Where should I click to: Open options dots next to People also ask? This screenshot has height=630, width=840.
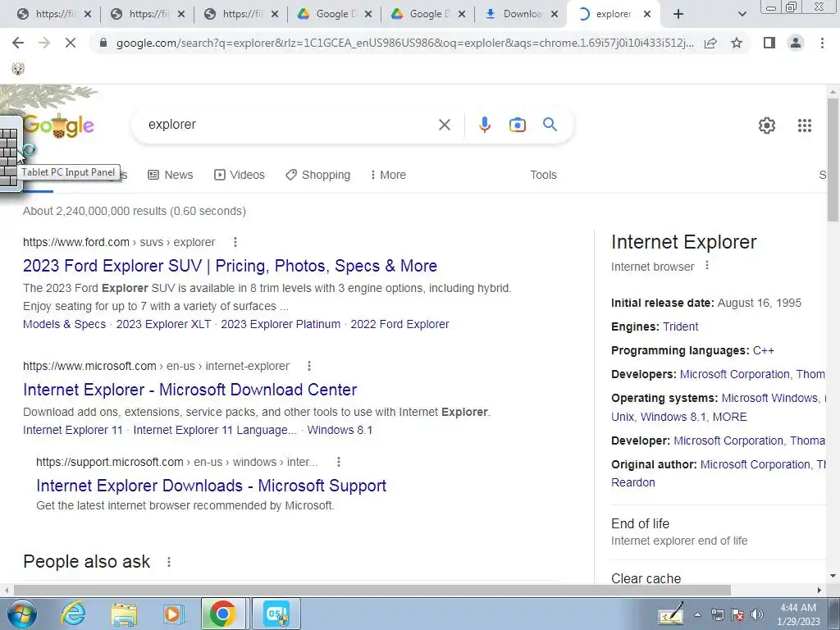tap(169, 562)
